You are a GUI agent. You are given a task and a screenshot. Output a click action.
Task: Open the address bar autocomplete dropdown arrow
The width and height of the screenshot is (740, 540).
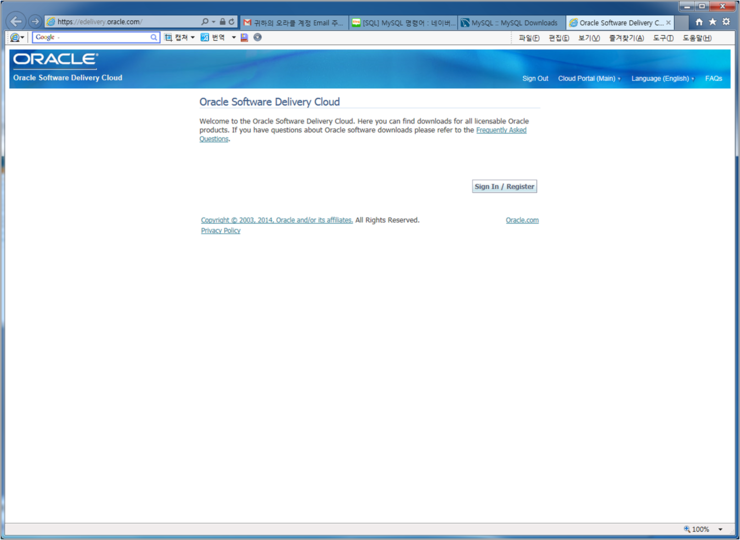click(213, 22)
